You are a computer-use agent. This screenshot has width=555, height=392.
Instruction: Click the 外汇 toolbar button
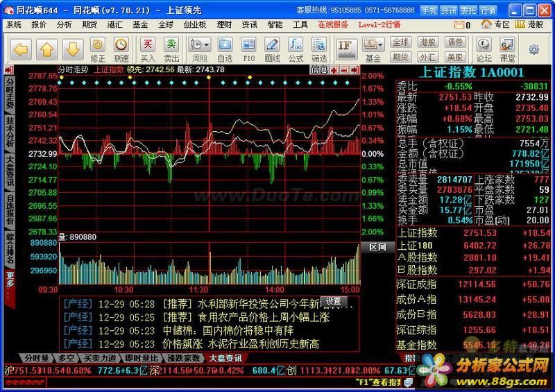(427, 57)
